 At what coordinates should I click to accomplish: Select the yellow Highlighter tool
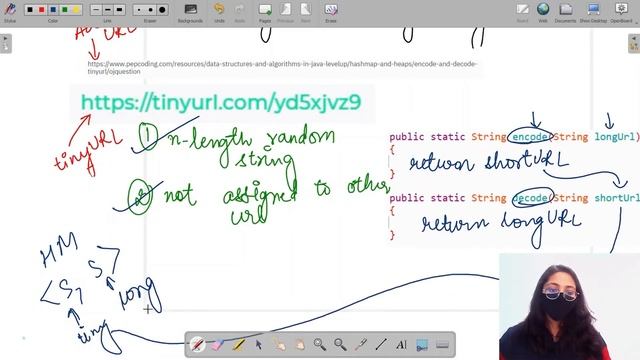[238, 345]
